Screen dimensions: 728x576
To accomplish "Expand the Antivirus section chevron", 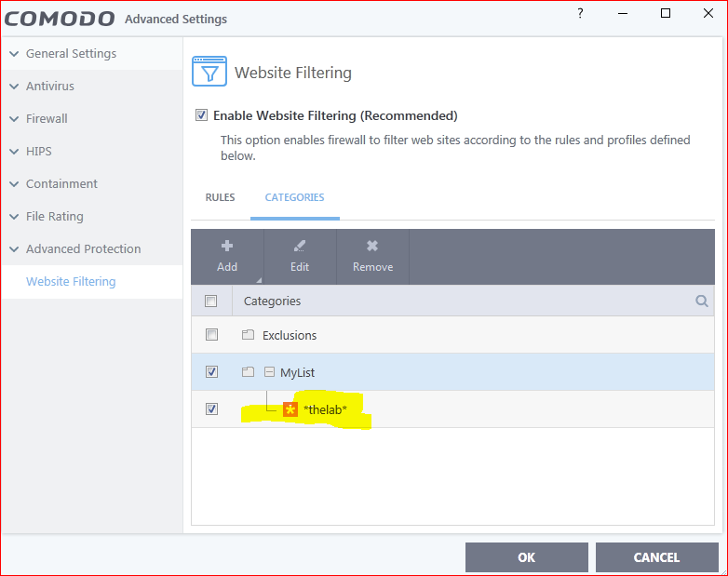I will tap(14, 87).
